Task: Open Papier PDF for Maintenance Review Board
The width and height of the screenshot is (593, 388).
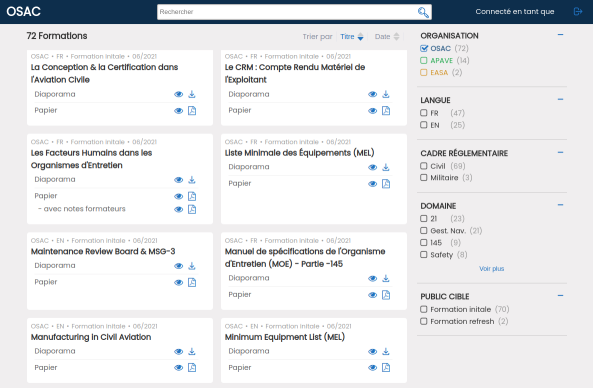Action: (192, 282)
